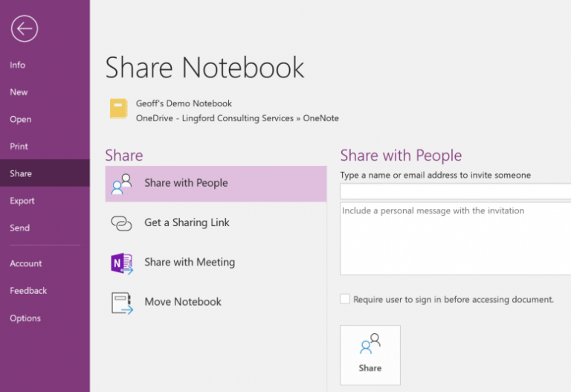
Task: Click the yellow notebook icon
Action: coord(119,109)
